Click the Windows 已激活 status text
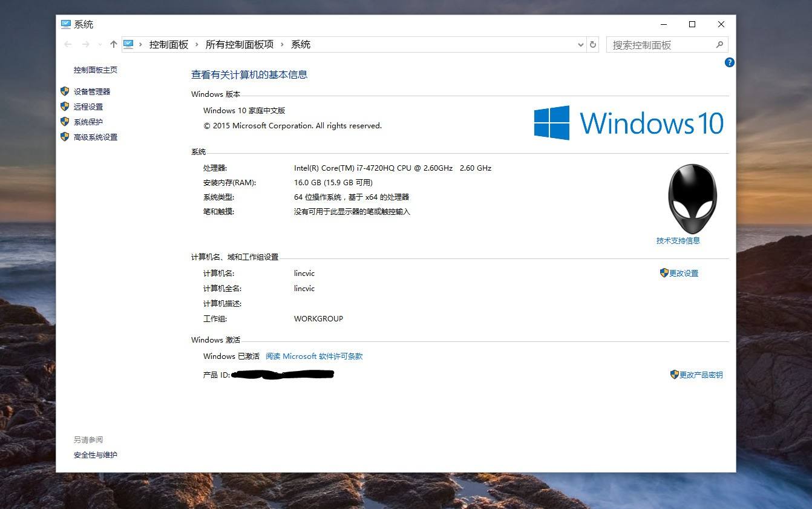Image resolution: width=812 pixels, height=509 pixels. (x=231, y=356)
